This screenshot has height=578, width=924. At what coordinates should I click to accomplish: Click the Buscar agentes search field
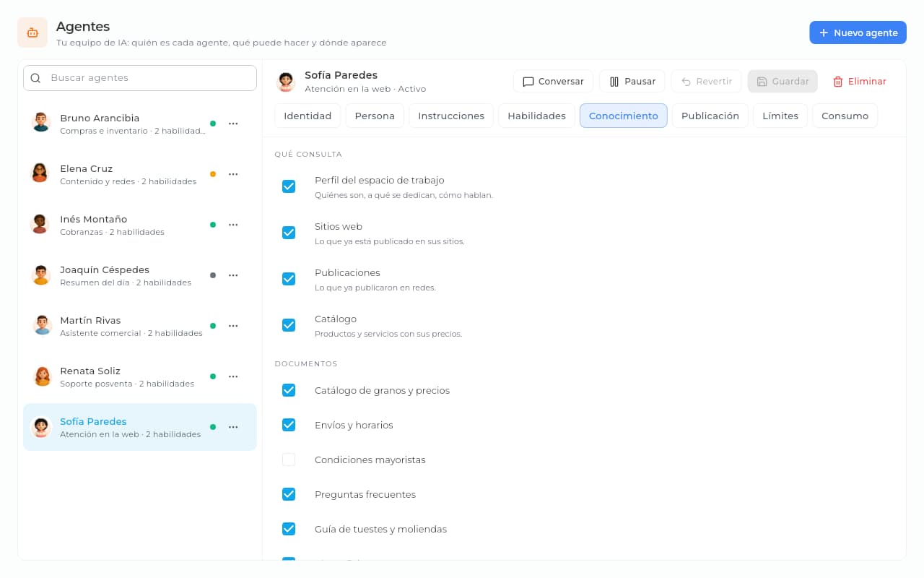140,78
